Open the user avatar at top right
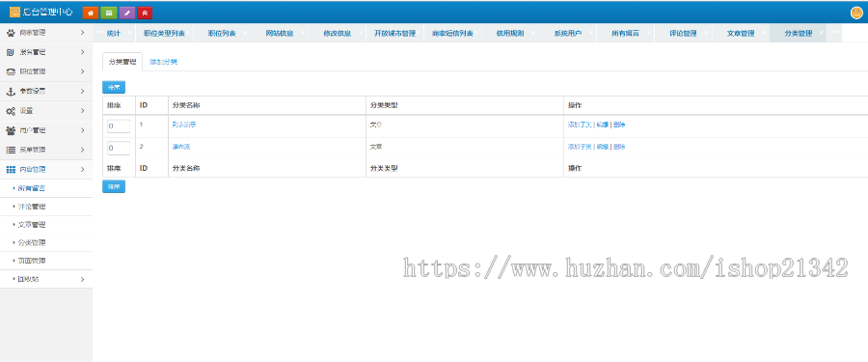Viewport: 868px width, 362px height. [856, 13]
